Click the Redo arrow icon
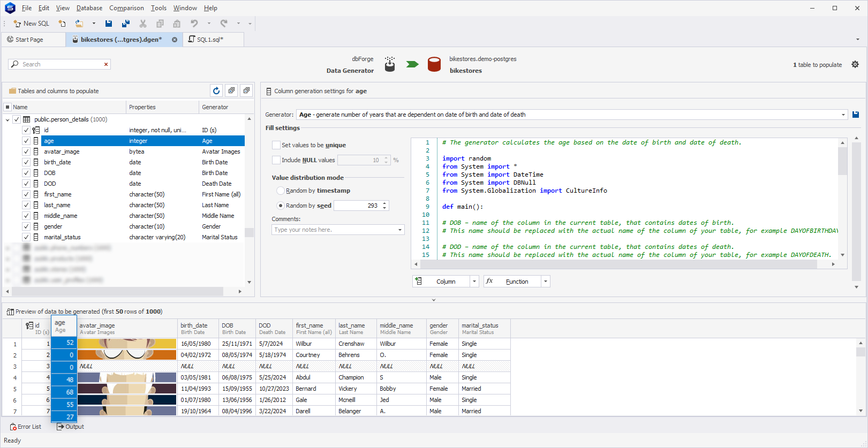Screen dimensions: 868x448 click(x=224, y=24)
